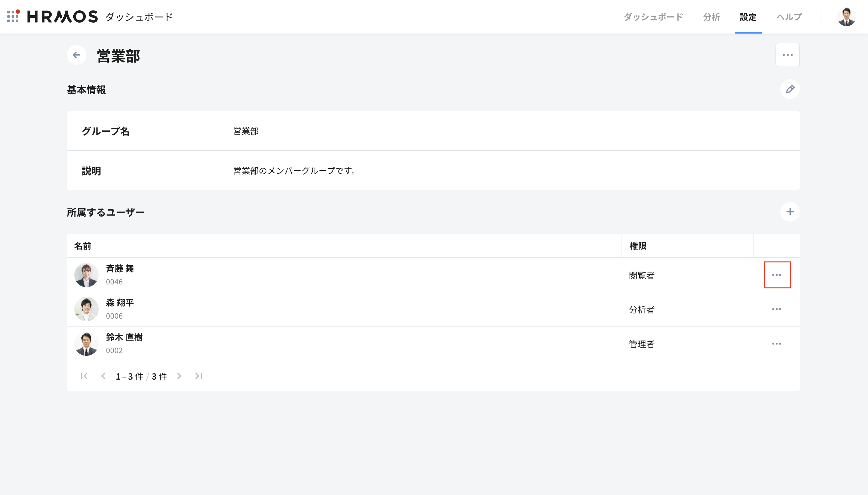Screen dimensions: 868x495
Task: Open the row menu for 鈴木 直樹
Action: [x=776, y=344]
